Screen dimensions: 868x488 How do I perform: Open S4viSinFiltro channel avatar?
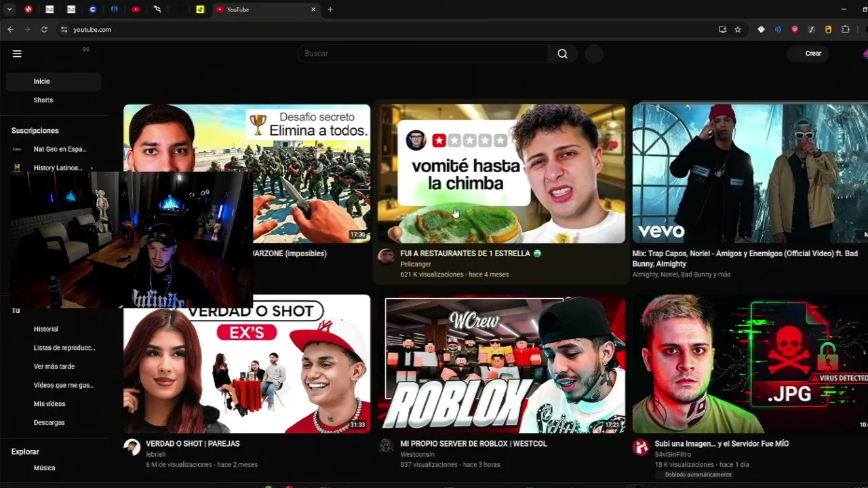[x=641, y=447]
